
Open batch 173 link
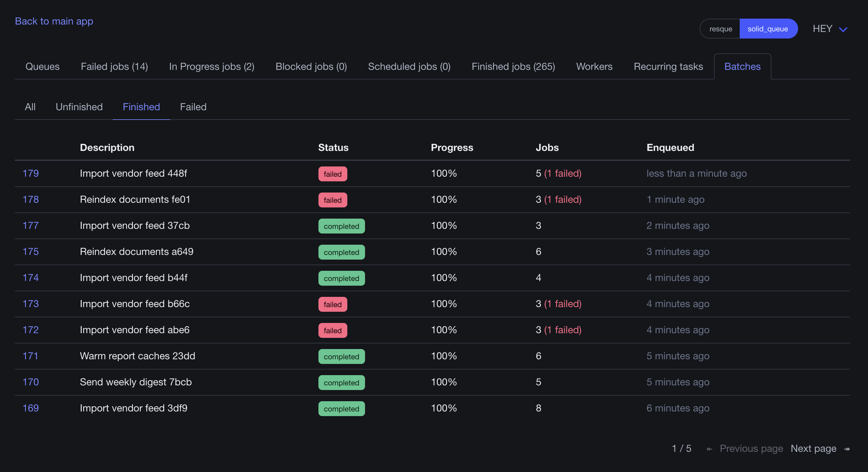pos(31,304)
